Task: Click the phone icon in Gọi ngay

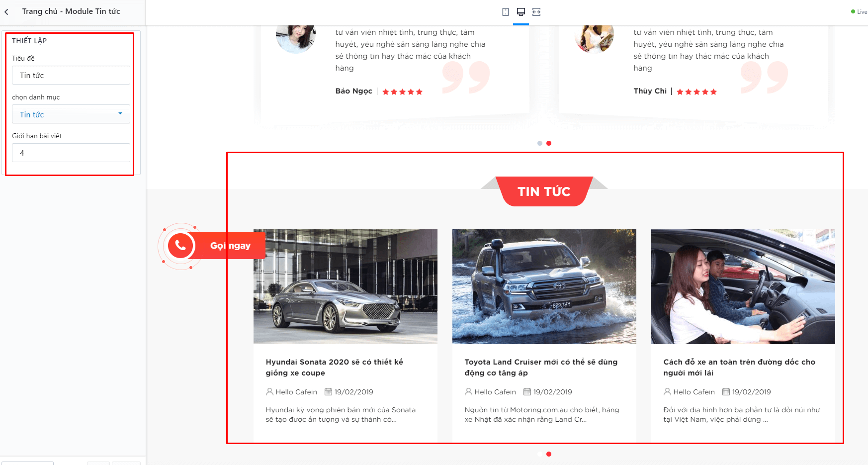Action: click(x=180, y=246)
